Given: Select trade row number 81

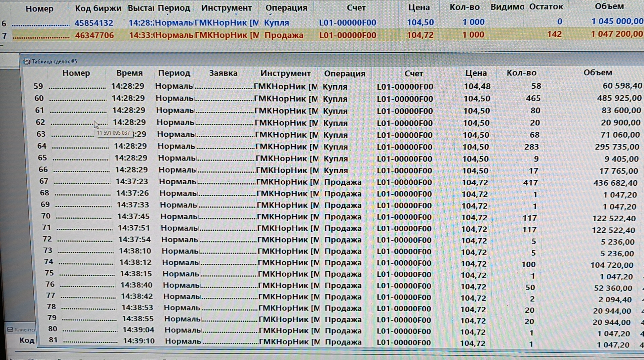Looking at the screenshot, I should pos(53,340).
